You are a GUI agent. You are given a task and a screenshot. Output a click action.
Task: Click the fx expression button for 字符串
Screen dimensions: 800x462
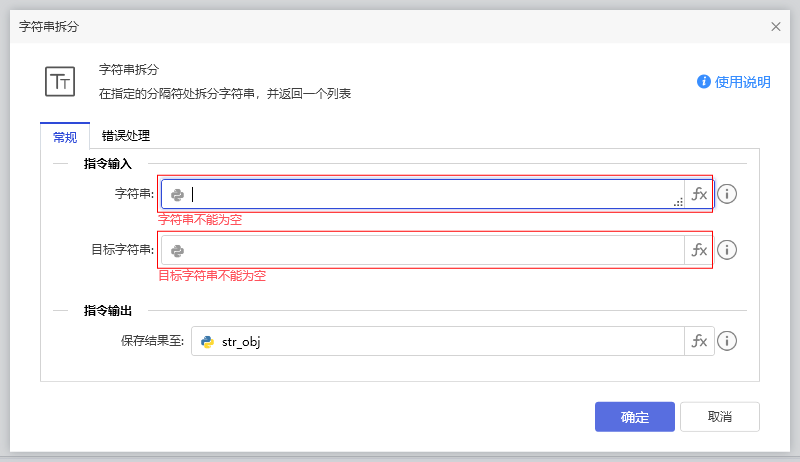click(x=699, y=194)
